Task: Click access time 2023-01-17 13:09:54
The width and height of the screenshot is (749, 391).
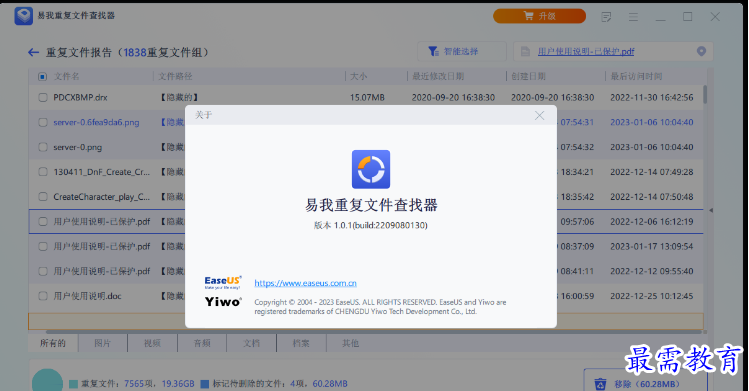Action: coord(652,246)
